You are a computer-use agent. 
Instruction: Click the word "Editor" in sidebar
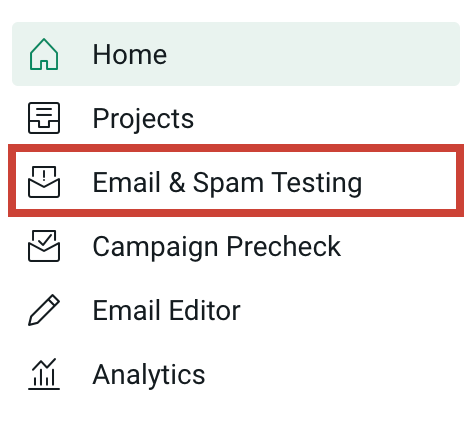pos(205,310)
